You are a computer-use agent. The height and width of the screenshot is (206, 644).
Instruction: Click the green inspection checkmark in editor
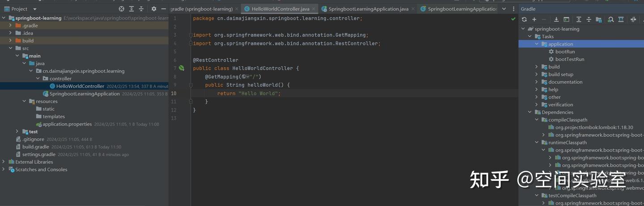[x=513, y=19]
